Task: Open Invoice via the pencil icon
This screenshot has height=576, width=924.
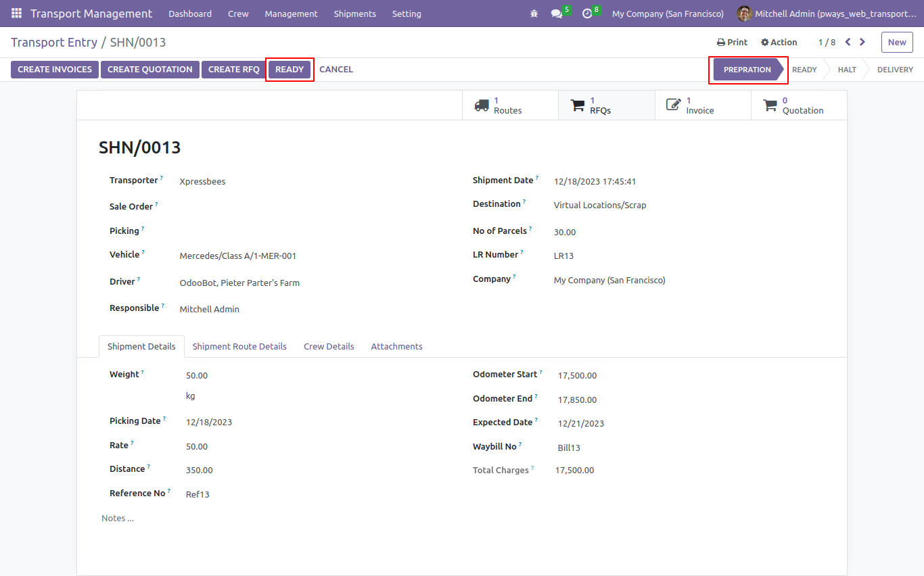Action: (674, 105)
